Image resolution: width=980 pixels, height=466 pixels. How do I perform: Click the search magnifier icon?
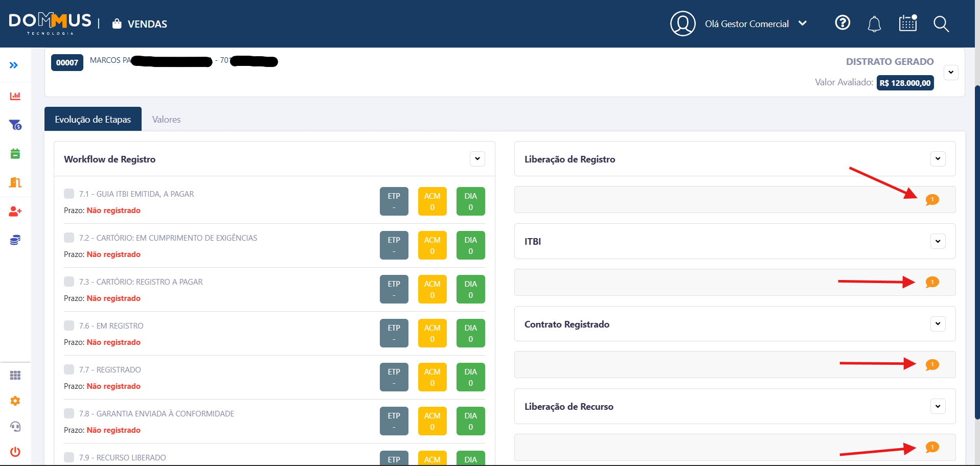point(941,24)
